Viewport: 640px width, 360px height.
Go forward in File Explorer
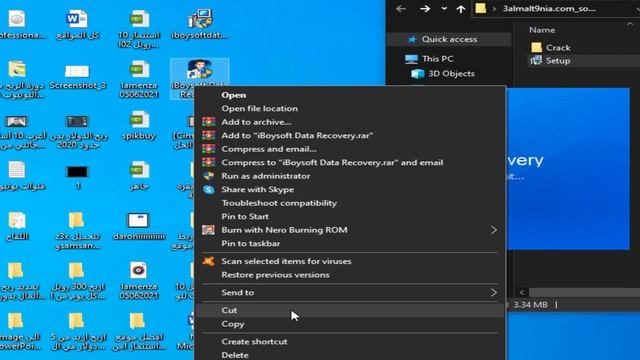[425, 9]
